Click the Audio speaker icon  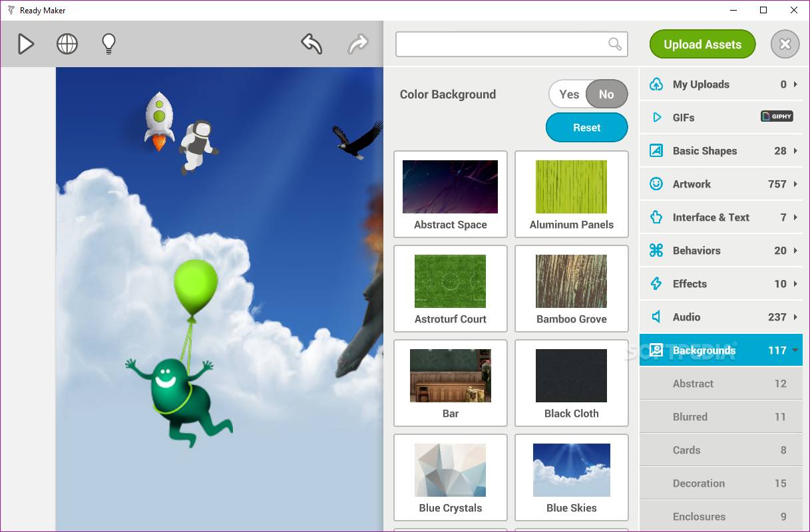coord(656,317)
